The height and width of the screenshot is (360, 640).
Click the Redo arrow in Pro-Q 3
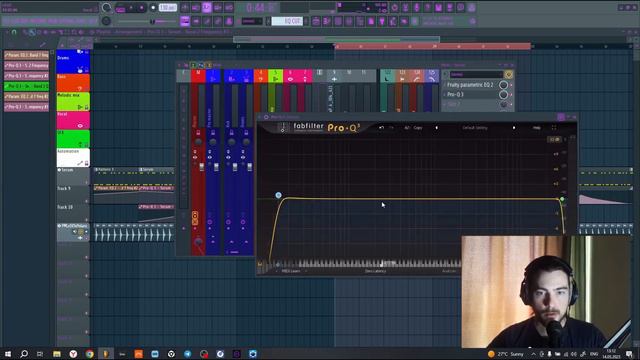391,128
